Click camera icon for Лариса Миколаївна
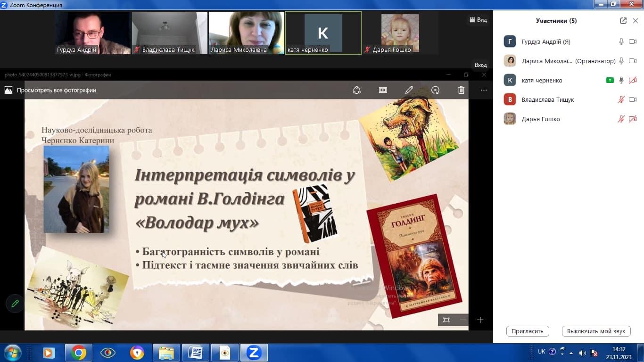Screen dimensions: 644x362 (633, 61)
